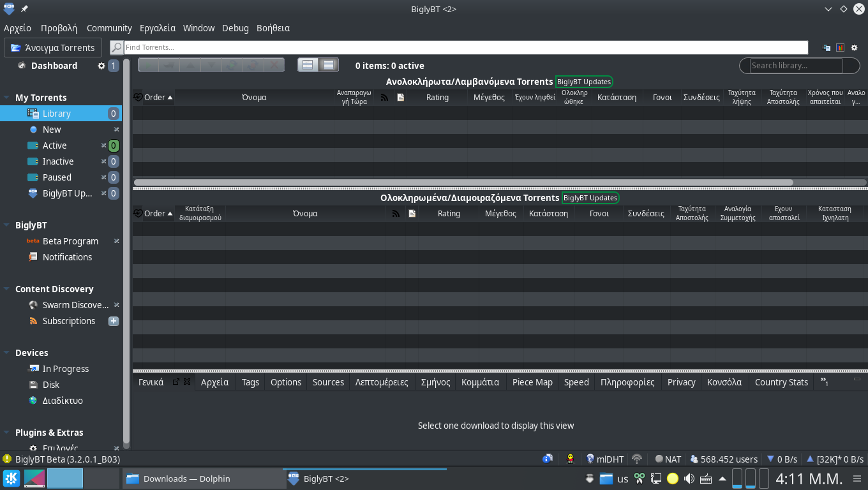Open Άνοιγμα Torrents
This screenshot has width=868, height=490.
coord(52,47)
